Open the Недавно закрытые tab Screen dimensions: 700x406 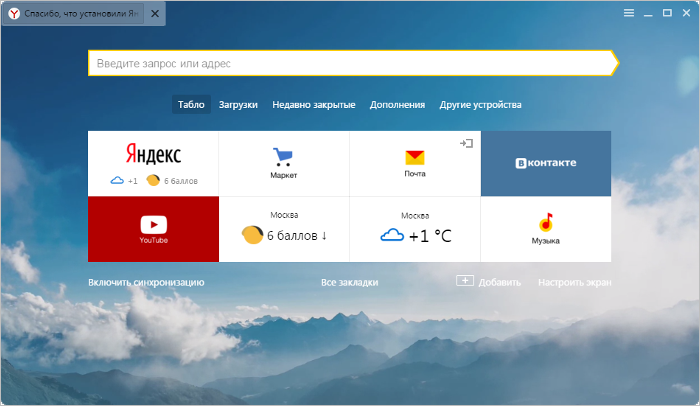pos(314,105)
